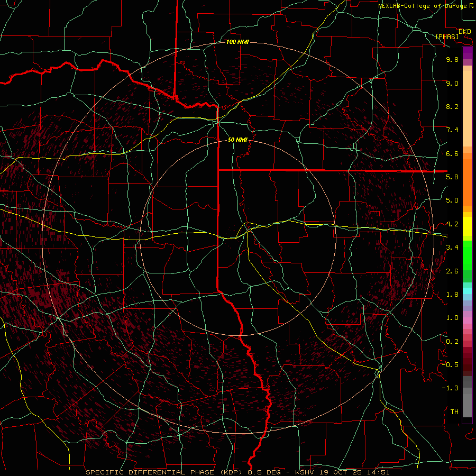Click the gray band at scale bottom
Screen dimensions: 476x476
tap(467, 405)
